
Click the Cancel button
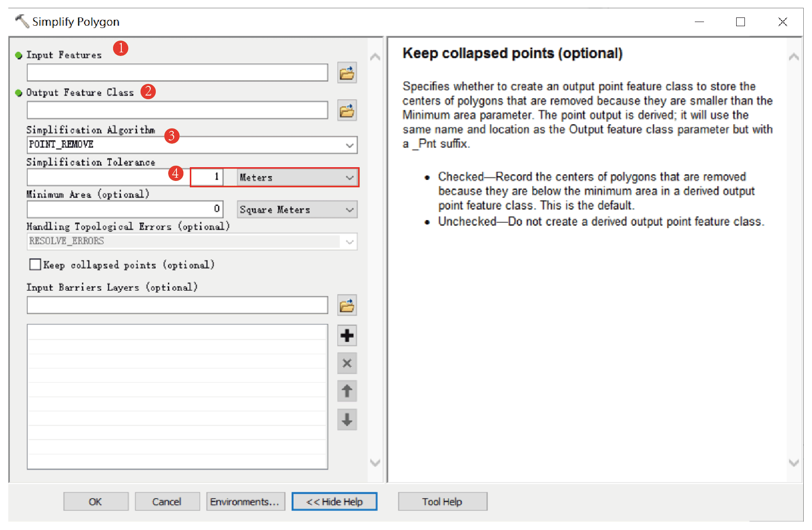point(167,502)
